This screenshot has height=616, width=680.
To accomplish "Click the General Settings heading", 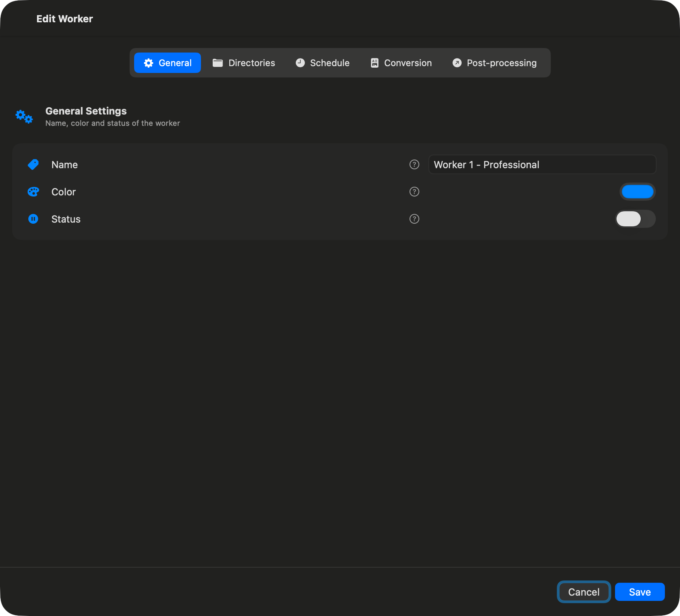I will coord(86,111).
